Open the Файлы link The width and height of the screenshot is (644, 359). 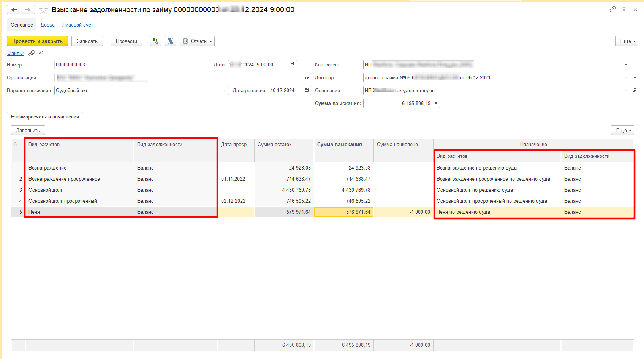pyautogui.click(x=16, y=53)
